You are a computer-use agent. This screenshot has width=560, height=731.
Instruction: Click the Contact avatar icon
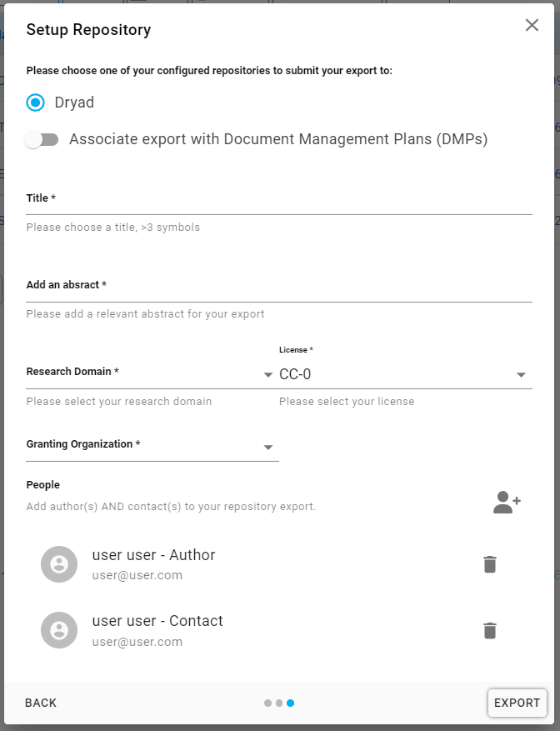(x=59, y=630)
